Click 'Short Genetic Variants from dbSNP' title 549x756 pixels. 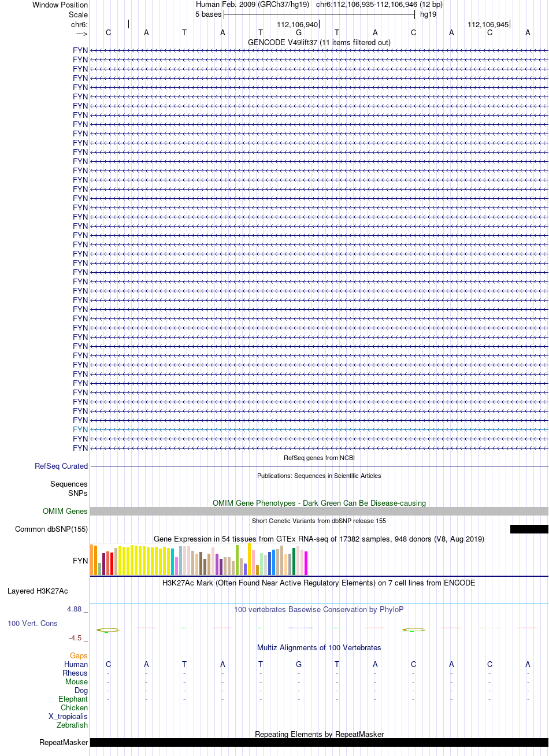319,521
